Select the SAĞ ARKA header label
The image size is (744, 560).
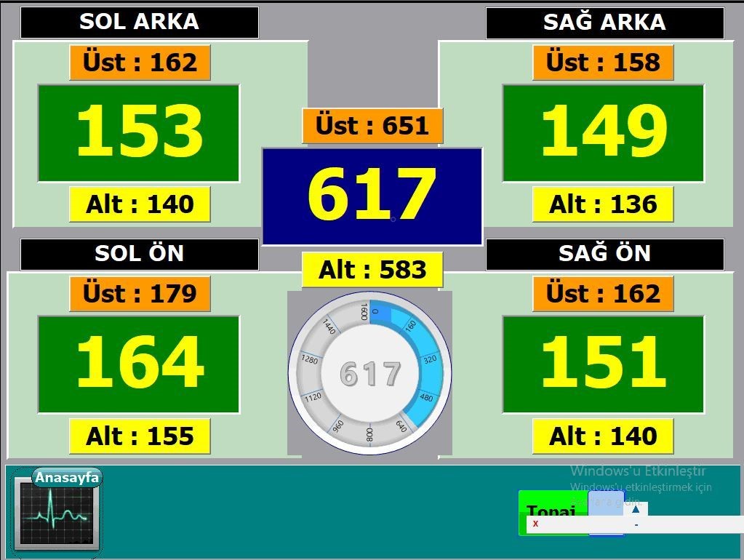604,23
